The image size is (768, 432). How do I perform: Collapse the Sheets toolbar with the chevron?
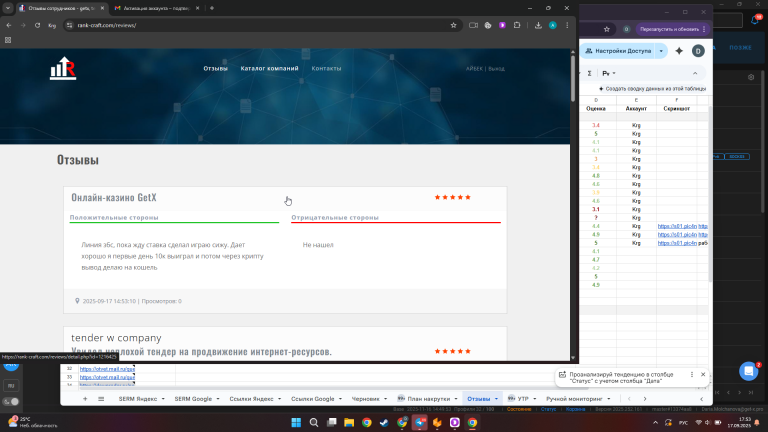click(695, 73)
